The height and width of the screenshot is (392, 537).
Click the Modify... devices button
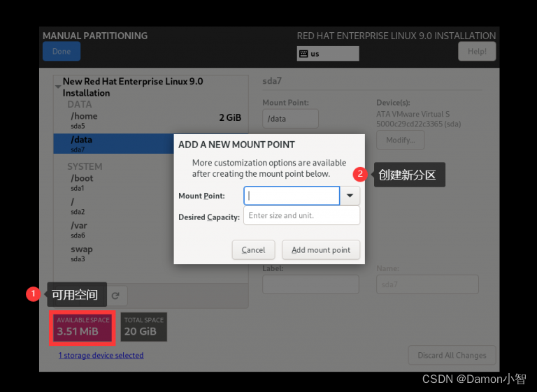click(401, 140)
